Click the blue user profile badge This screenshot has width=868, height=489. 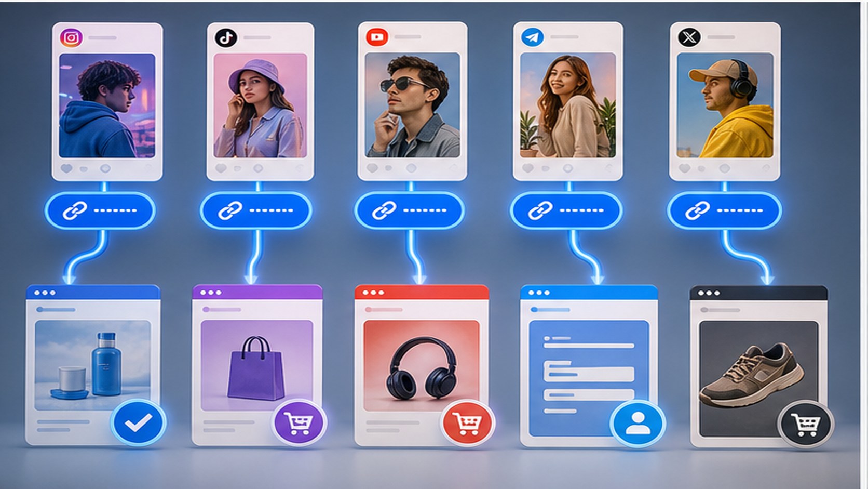point(638,423)
